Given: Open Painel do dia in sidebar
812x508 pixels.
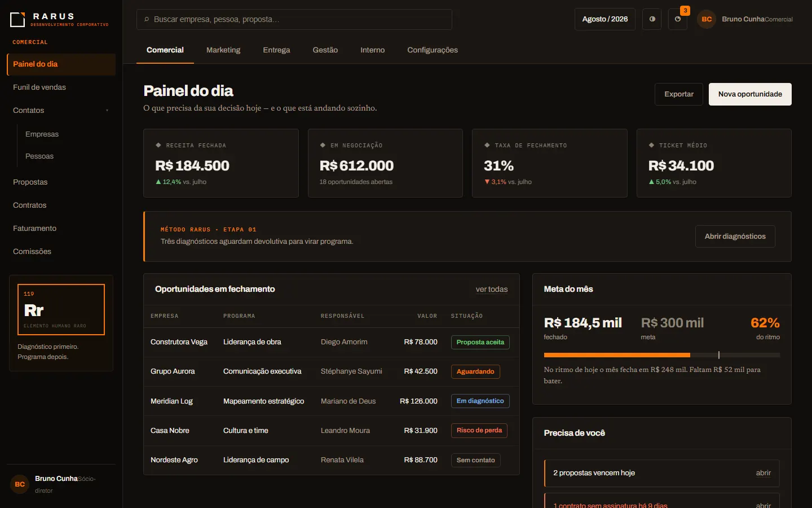Looking at the screenshot, I should tap(61, 64).
